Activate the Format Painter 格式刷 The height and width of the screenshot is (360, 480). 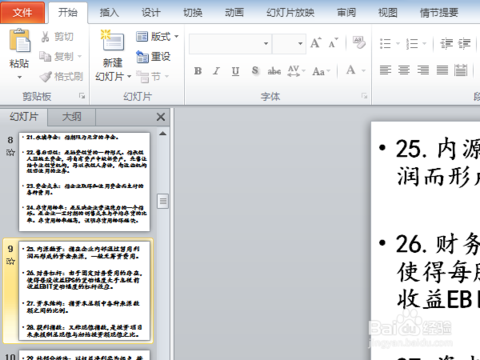point(61,77)
